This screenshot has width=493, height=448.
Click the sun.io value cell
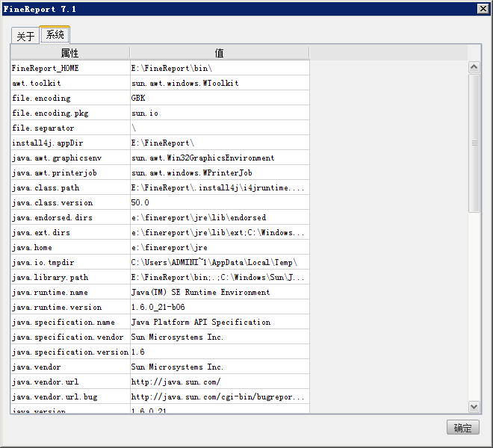220,113
